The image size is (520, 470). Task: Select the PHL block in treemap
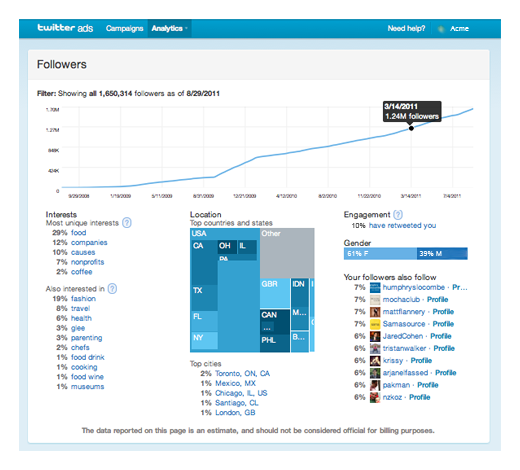[x=275, y=343]
